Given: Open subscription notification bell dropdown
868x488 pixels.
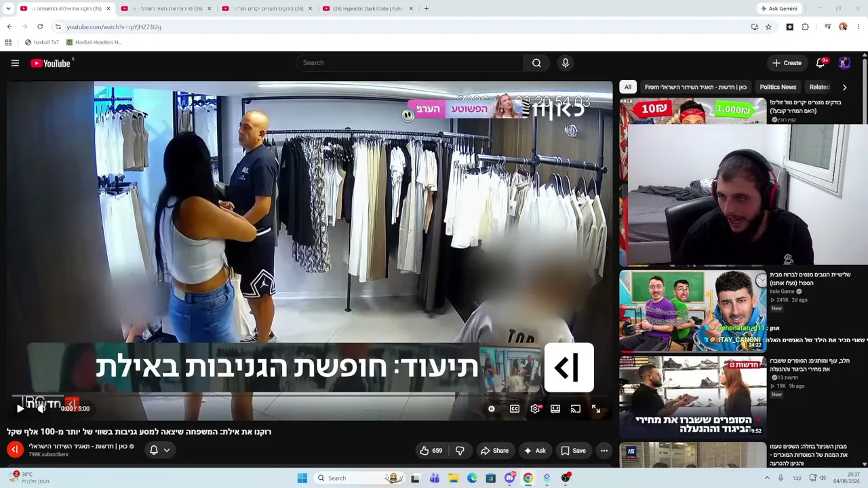Looking at the screenshot, I should click(159, 450).
